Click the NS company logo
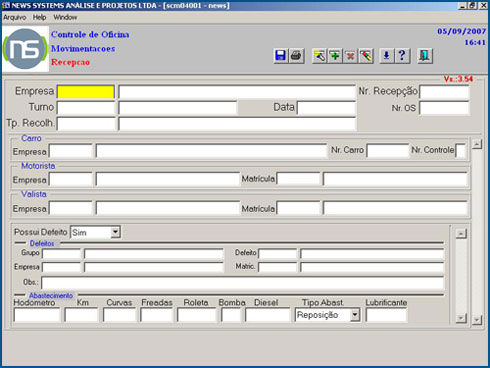490x368 pixels. coord(25,49)
